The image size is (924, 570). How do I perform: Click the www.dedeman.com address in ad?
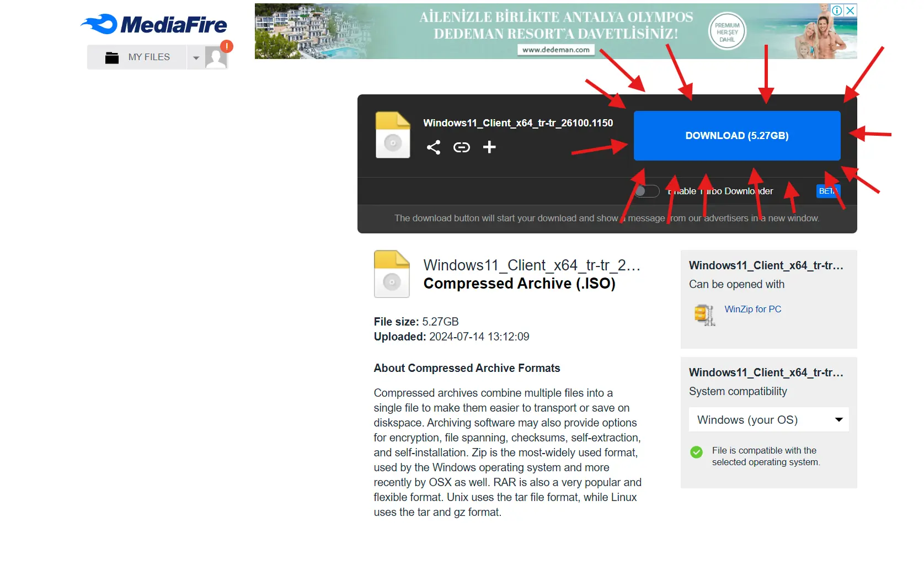556,50
